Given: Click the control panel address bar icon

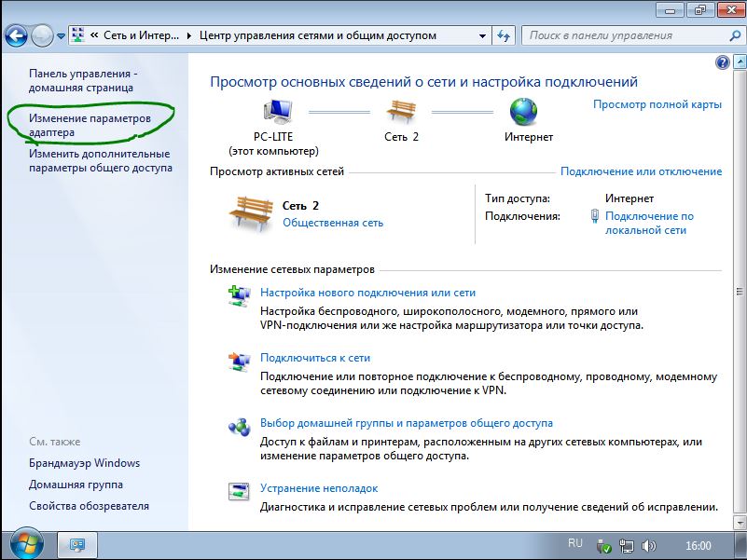Looking at the screenshot, I should coord(78,35).
